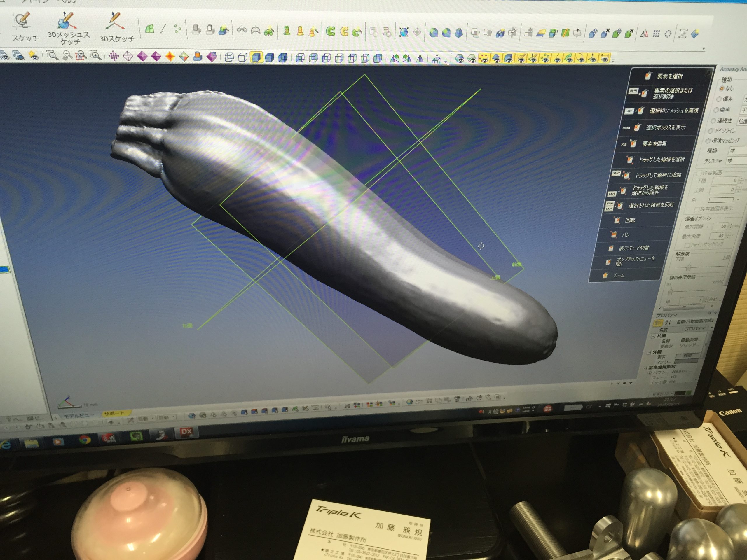
Task: Click the gray solid extrude icon
Action: pyautogui.click(x=196, y=30)
